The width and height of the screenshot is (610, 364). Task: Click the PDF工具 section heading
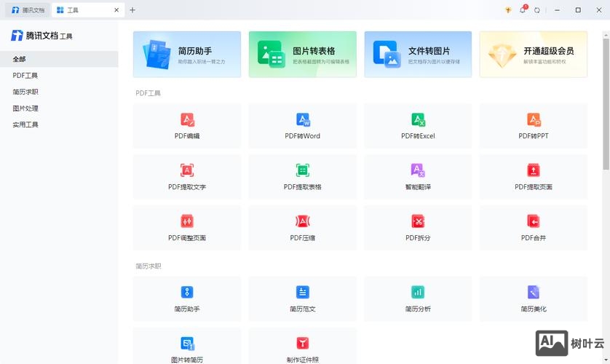pos(148,93)
